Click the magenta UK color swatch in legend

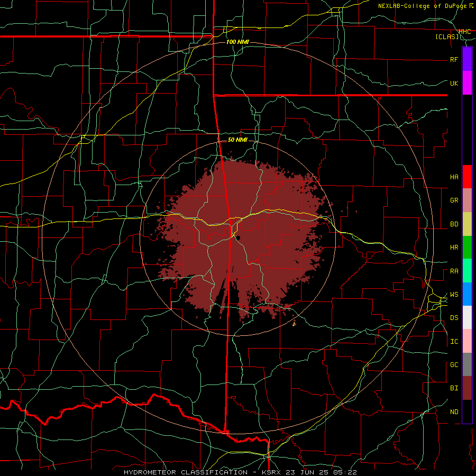point(467,83)
